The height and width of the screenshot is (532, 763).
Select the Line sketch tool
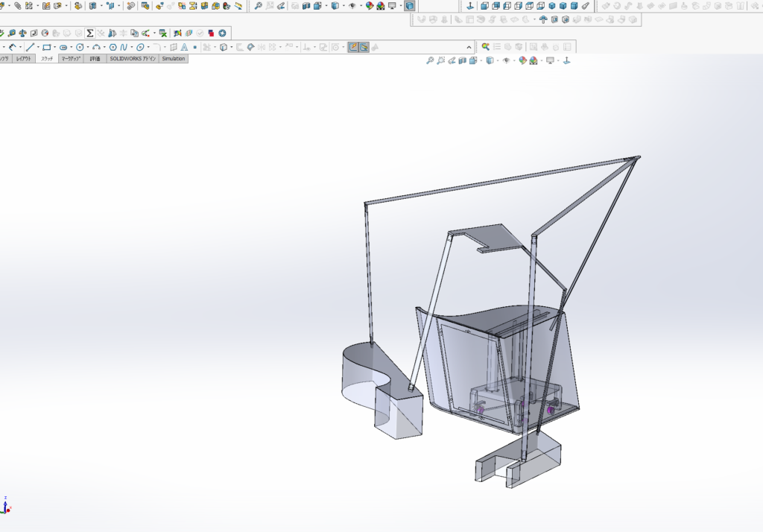(31, 47)
